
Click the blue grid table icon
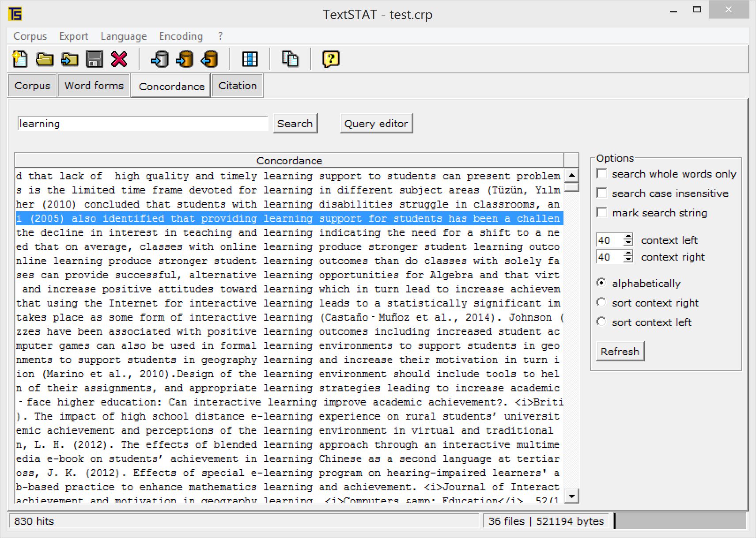(x=250, y=59)
